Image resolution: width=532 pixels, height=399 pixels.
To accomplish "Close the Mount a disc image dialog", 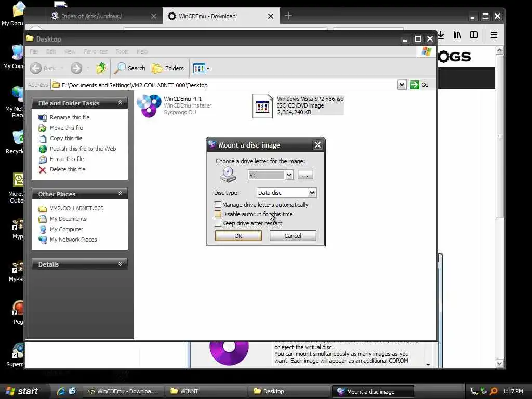I will 317,145.
